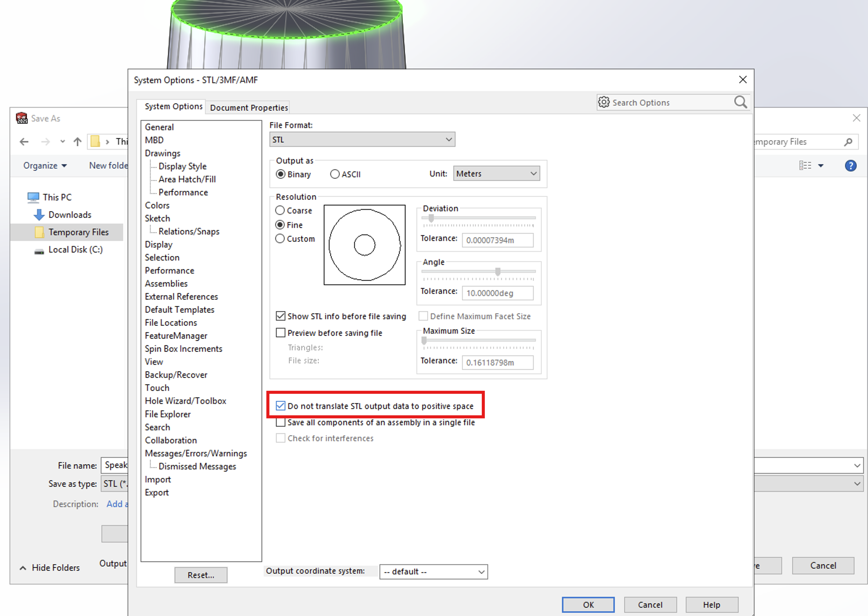Viewport: 868px width, 616px height.
Task: Open the Organize dropdown in Save As
Action: click(x=45, y=166)
